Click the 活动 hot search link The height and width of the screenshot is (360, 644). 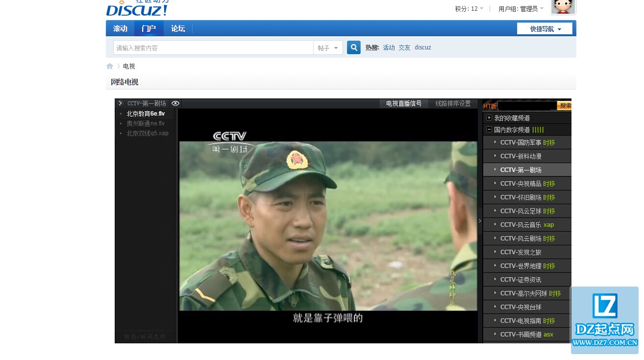click(389, 48)
